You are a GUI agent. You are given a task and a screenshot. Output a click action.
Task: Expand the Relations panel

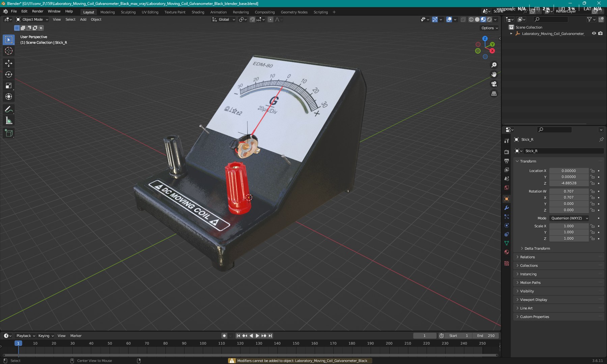click(527, 257)
